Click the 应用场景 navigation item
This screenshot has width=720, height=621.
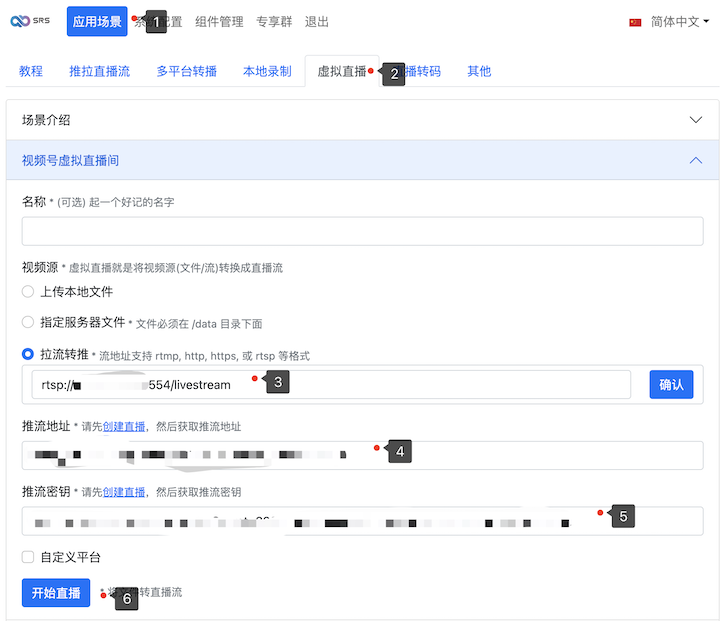(x=97, y=22)
